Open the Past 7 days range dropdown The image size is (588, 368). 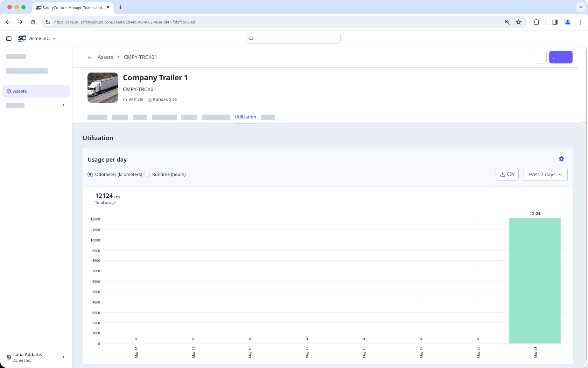coord(545,175)
